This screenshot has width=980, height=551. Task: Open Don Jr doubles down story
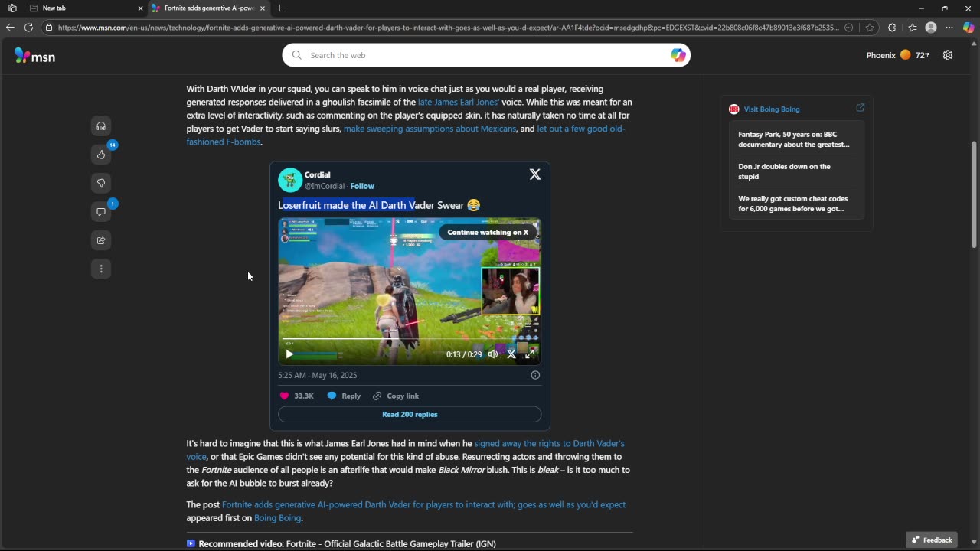click(784, 171)
